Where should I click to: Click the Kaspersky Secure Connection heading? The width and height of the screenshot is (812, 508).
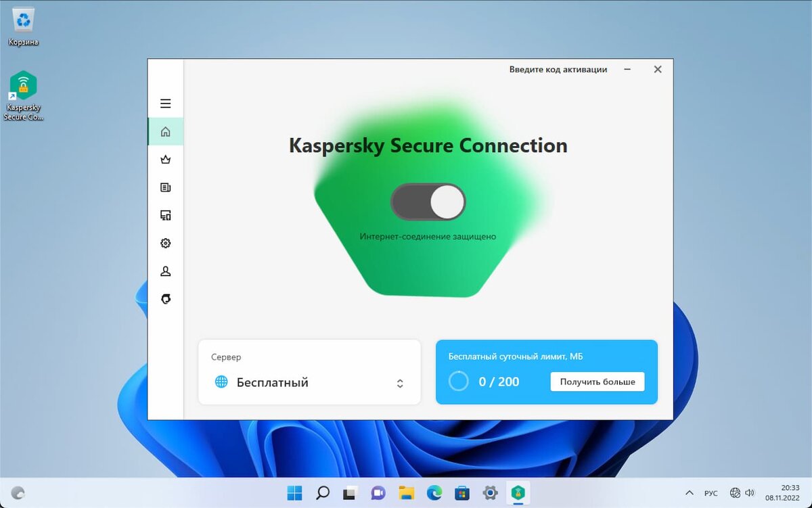pos(428,145)
